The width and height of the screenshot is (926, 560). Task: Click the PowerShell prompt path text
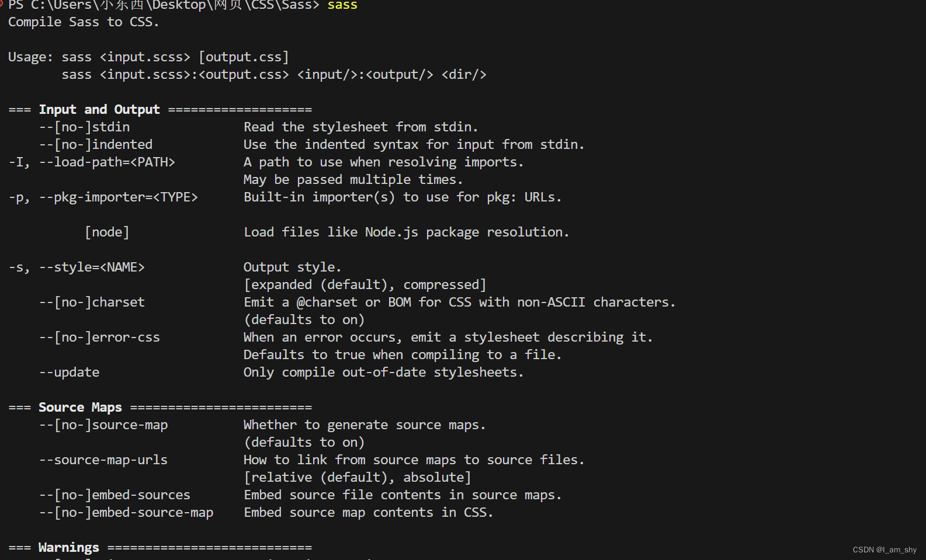[164, 5]
